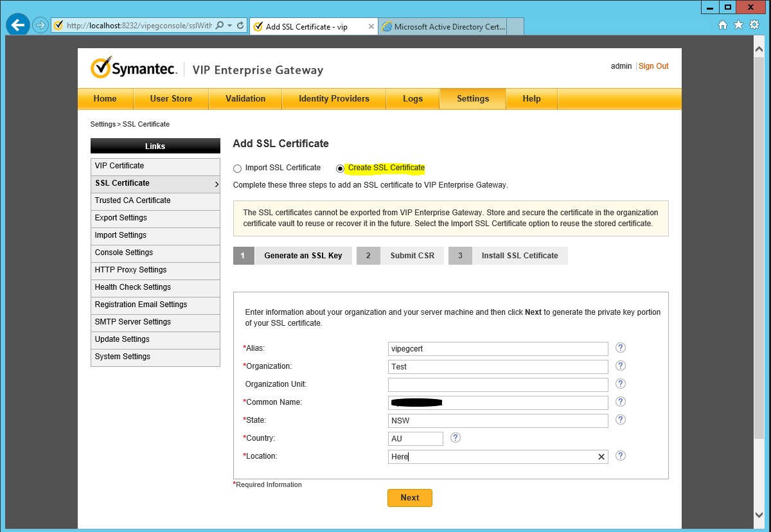The height and width of the screenshot is (532, 771).
Task: Click the vertical scrollbar down arrow
Action: (x=759, y=515)
